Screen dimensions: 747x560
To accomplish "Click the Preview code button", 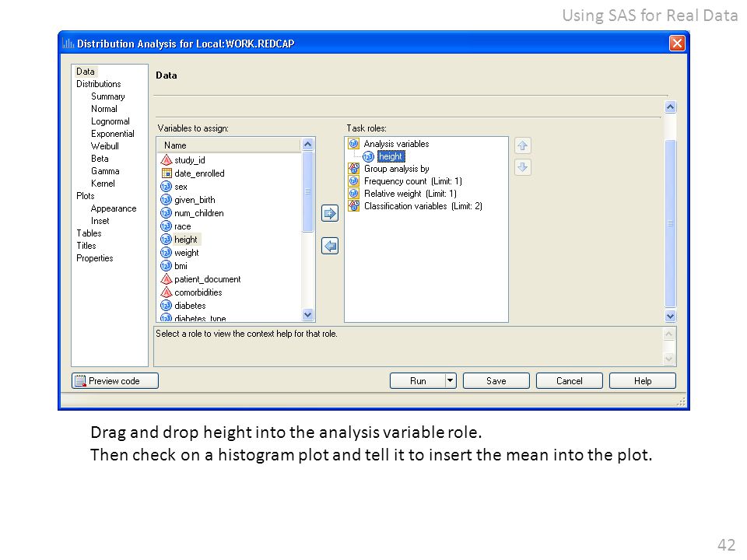I will point(115,381).
